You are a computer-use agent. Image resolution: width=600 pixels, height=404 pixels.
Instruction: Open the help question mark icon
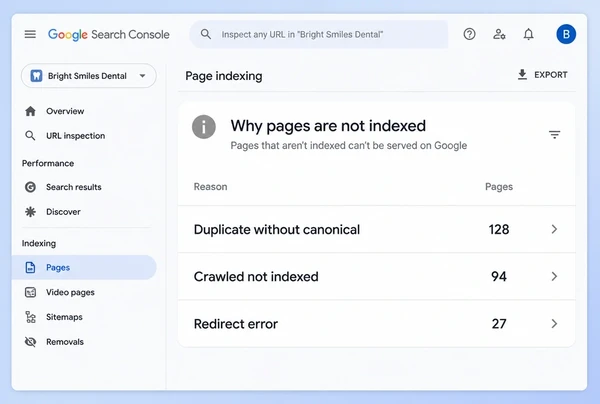470,34
